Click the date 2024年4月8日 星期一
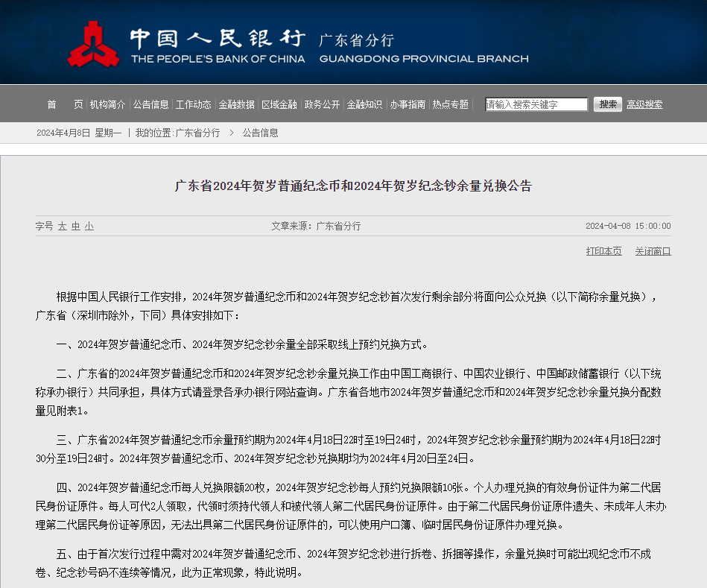This screenshot has width=707, height=588. 79,133
